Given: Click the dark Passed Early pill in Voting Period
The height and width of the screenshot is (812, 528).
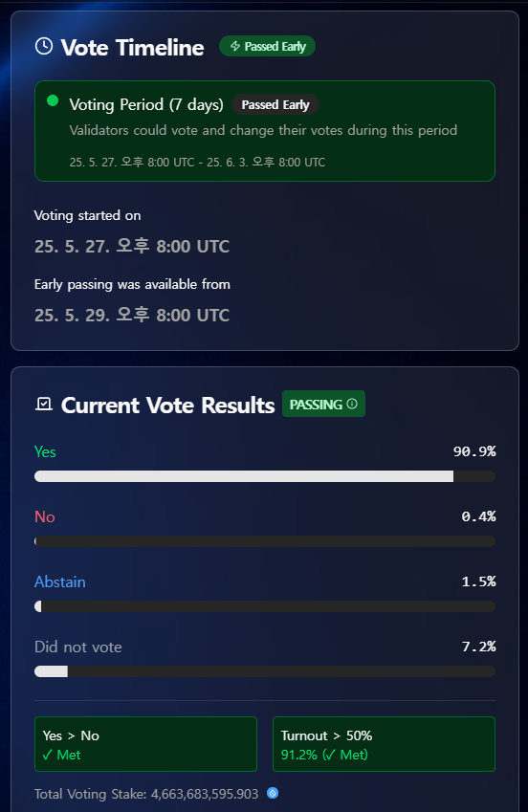Looking at the screenshot, I should [x=275, y=104].
